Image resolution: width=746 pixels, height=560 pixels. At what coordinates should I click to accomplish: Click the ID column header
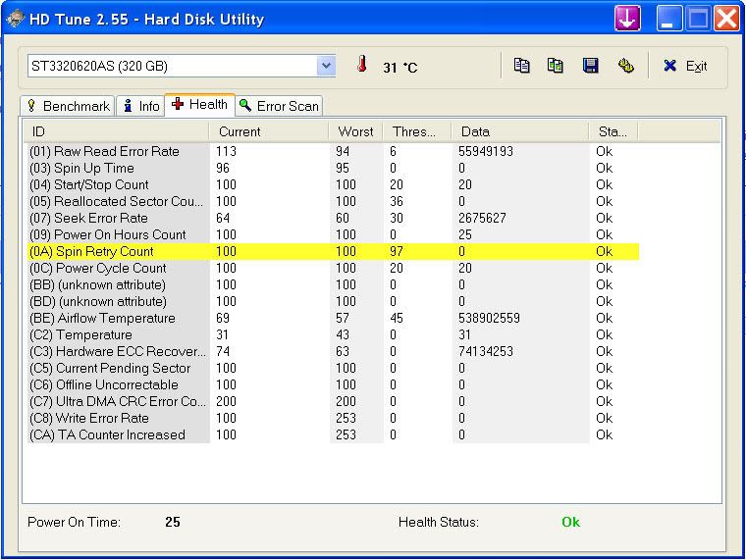click(116, 131)
